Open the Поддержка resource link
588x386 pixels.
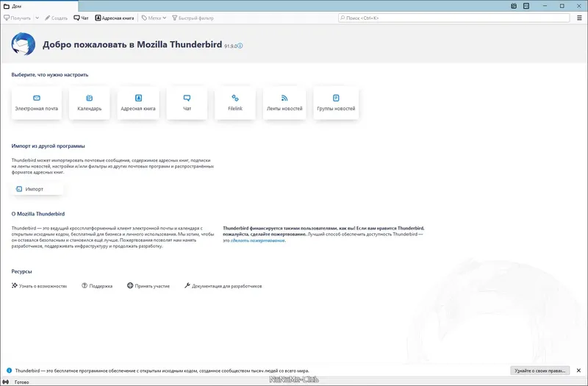click(97, 286)
